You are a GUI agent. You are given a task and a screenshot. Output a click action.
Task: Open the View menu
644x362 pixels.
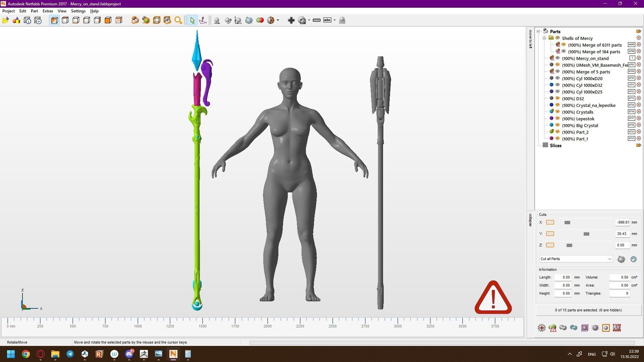[x=62, y=11]
